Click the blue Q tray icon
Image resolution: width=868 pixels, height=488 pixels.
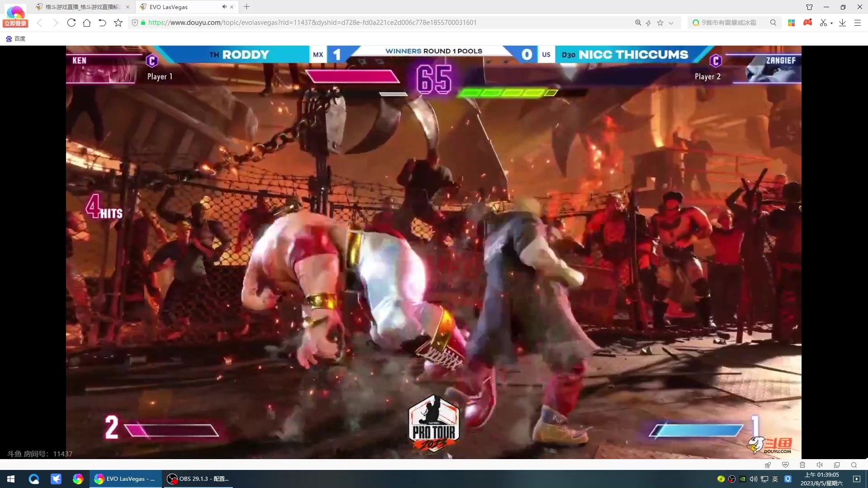pyautogui.click(x=788, y=479)
